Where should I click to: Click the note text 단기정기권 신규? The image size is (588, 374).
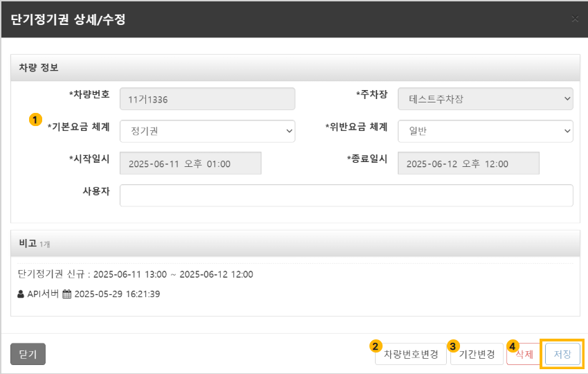click(x=51, y=274)
